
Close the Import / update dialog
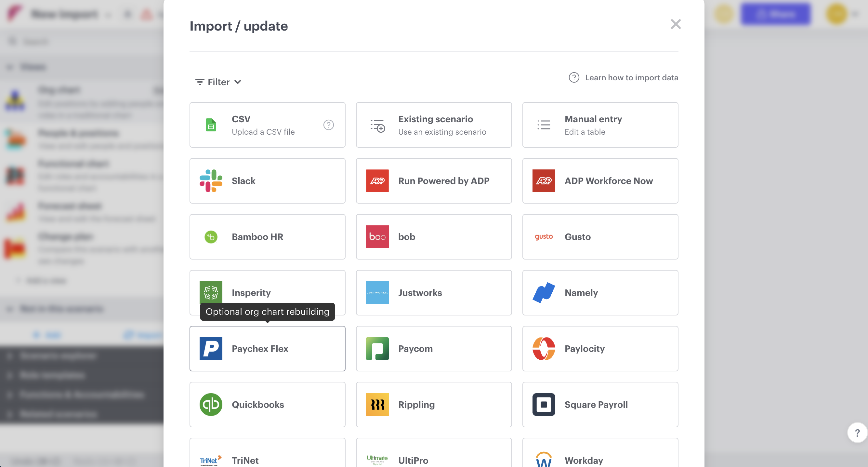click(x=676, y=24)
